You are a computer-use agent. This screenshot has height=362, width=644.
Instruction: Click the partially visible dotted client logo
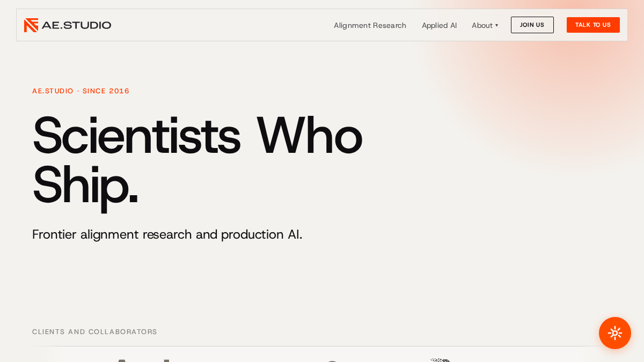(x=440, y=360)
